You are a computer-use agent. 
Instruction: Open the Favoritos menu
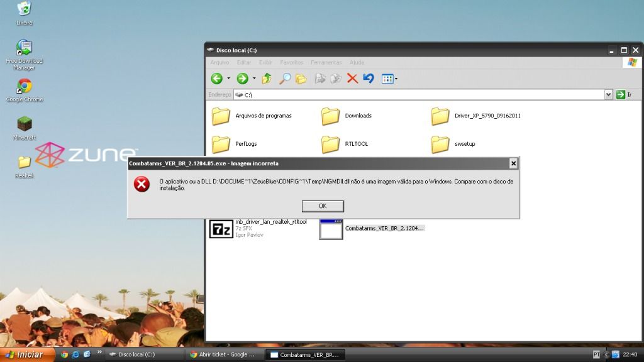[x=291, y=62]
